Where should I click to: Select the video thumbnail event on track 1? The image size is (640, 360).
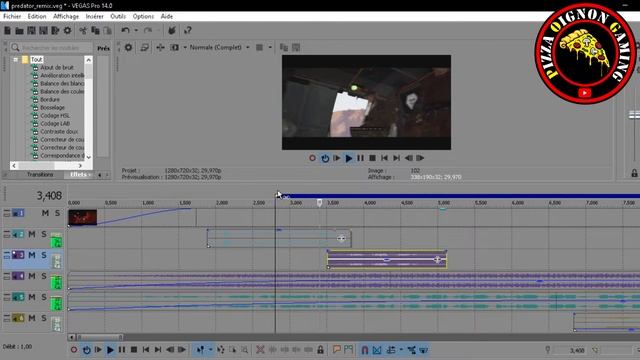(82, 217)
